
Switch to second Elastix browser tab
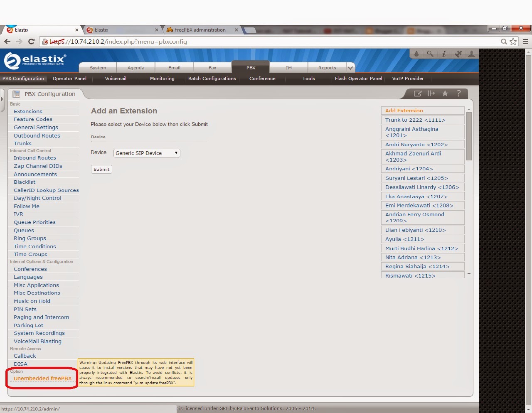coord(123,30)
